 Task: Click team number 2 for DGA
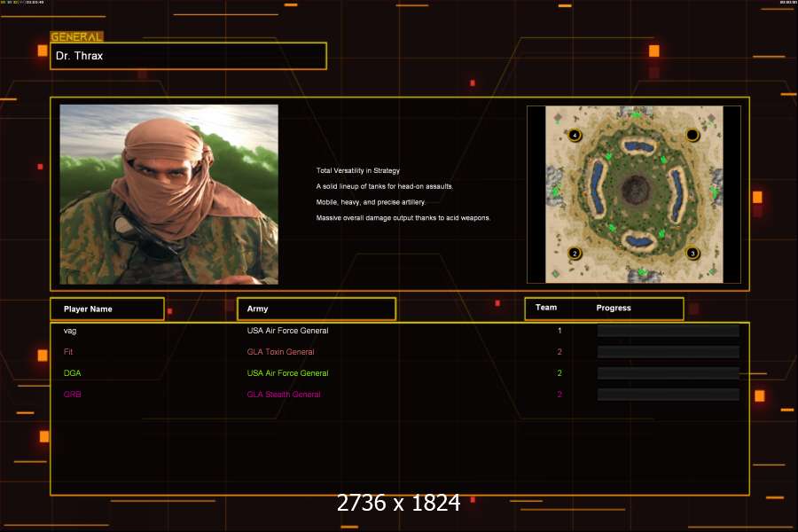point(559,373)
